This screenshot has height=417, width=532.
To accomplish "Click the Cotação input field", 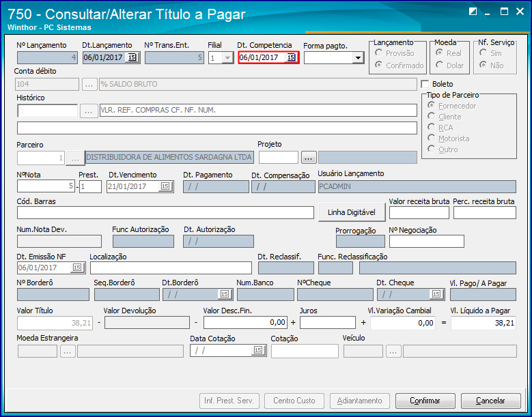I will click(x=305, y=351).
